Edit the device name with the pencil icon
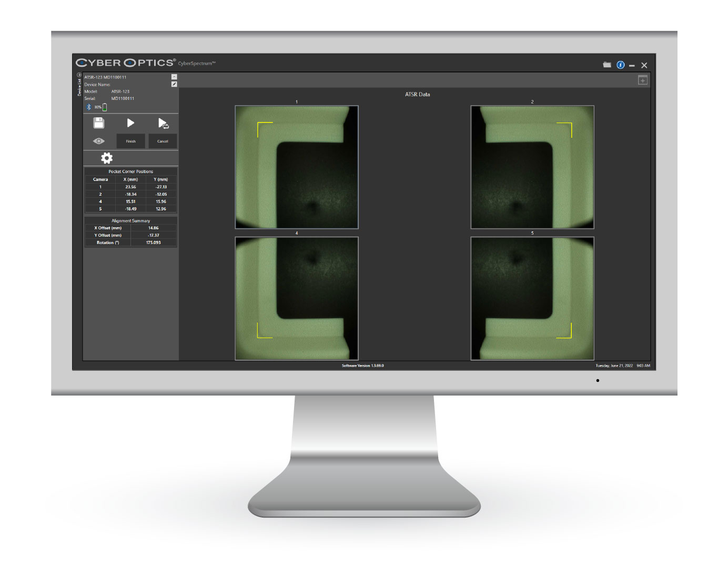 [174, 84]
